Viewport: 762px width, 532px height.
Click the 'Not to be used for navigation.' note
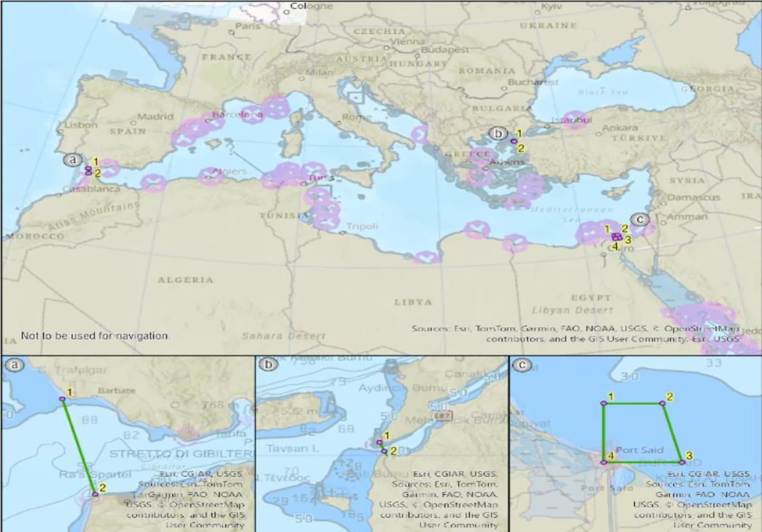coord(95,336)
